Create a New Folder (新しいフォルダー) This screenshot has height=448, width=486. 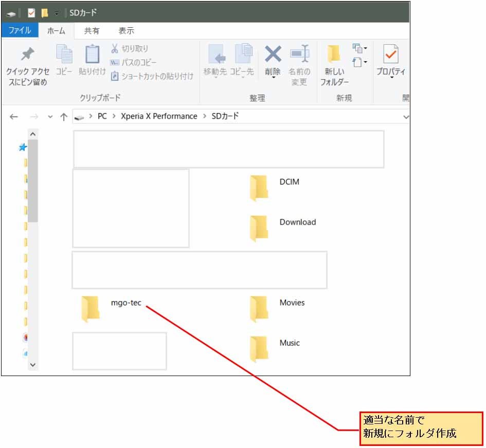pos(334,65)
